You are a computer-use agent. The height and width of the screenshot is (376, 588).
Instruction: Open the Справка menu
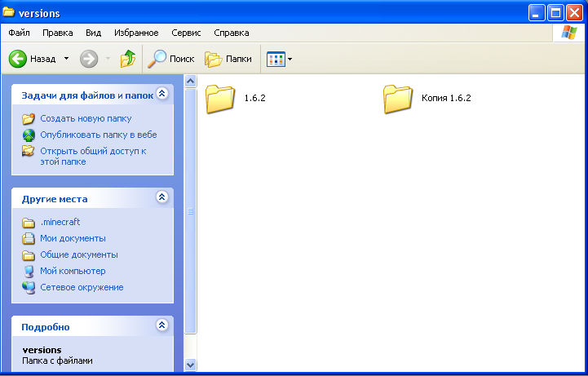(x=232, y=33)
